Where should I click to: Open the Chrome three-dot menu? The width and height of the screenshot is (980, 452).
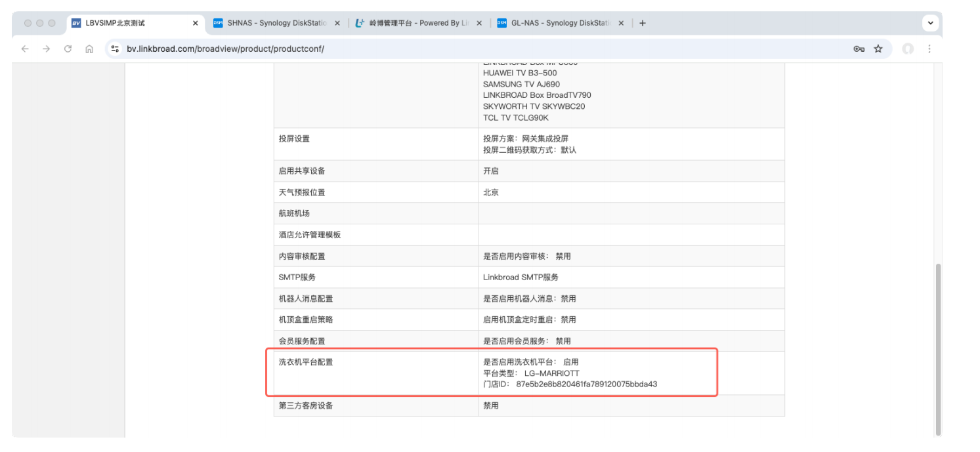click(x=929, y=49)
